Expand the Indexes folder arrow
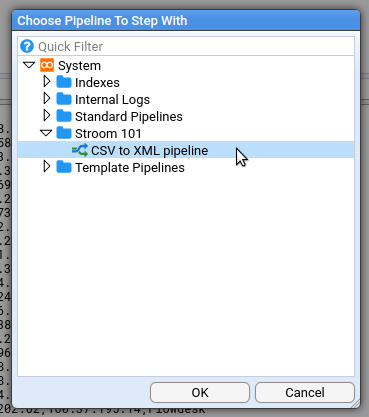369x417 pixels. click(x=47, y=81)
